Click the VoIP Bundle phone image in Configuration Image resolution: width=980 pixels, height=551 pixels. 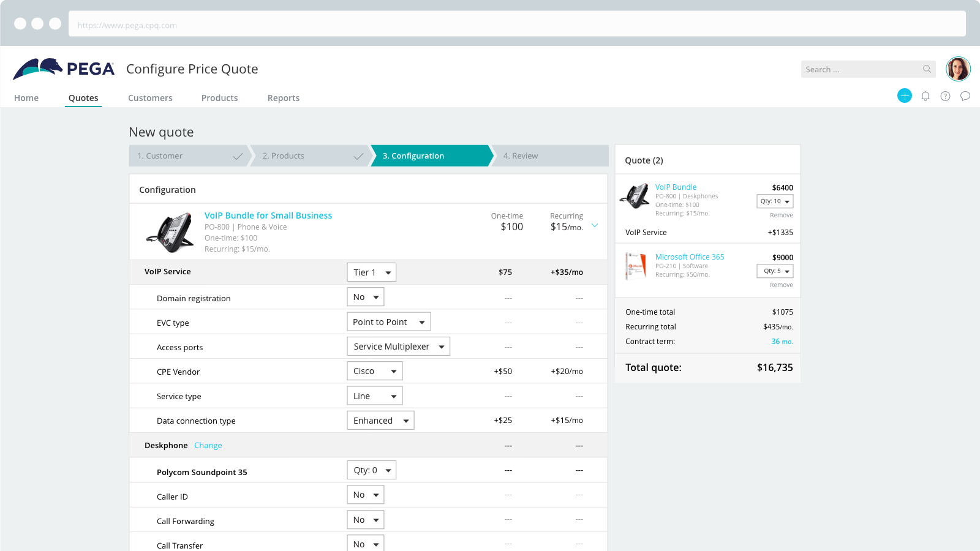[x=170, y=233]
